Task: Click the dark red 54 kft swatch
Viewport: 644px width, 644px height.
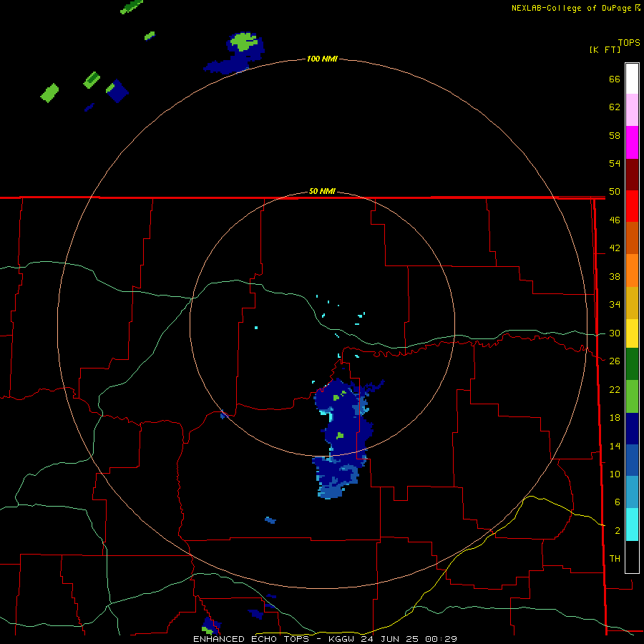Action: click(x=632, y=175)
